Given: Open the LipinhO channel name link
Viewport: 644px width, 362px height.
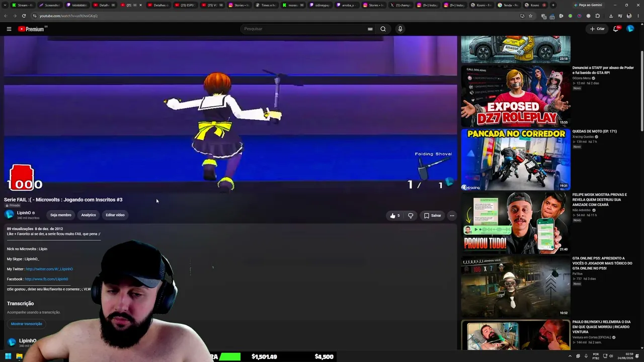Looking at the screenshot, I should pyautogui.click(x=24, y=213).
